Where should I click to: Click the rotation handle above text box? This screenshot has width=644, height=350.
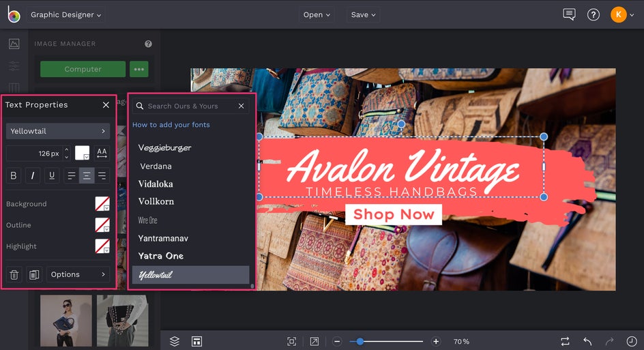click(401, 123)
